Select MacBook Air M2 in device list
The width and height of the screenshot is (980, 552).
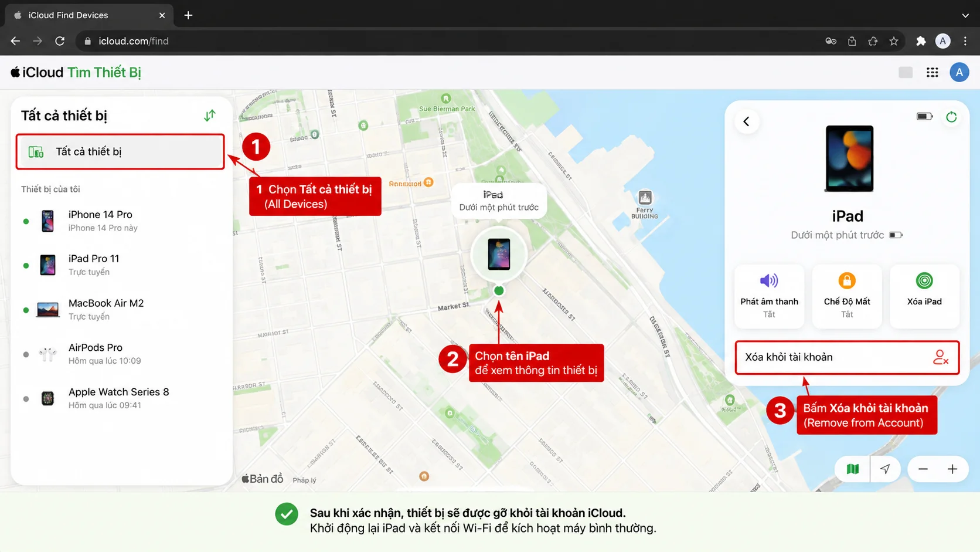coord(121,310)
